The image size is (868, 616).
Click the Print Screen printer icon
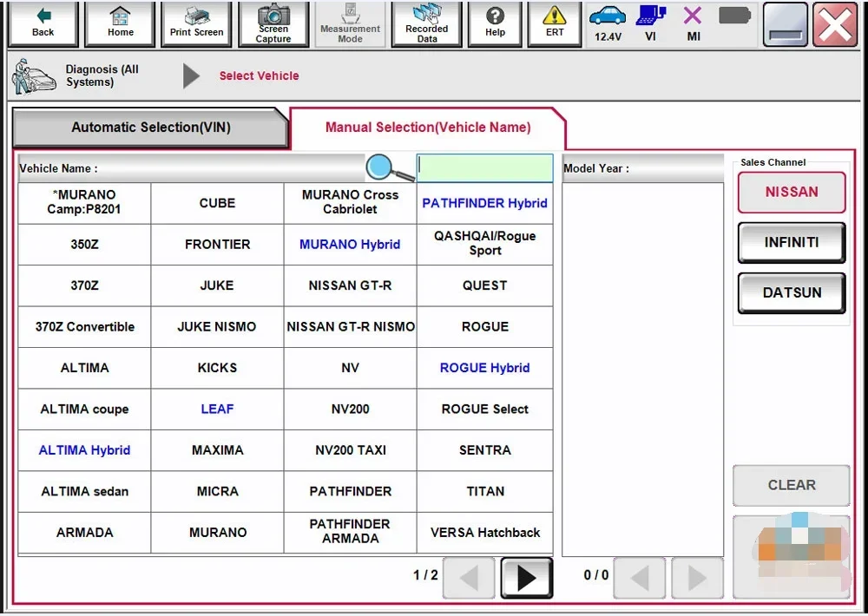tap(196, 23)
